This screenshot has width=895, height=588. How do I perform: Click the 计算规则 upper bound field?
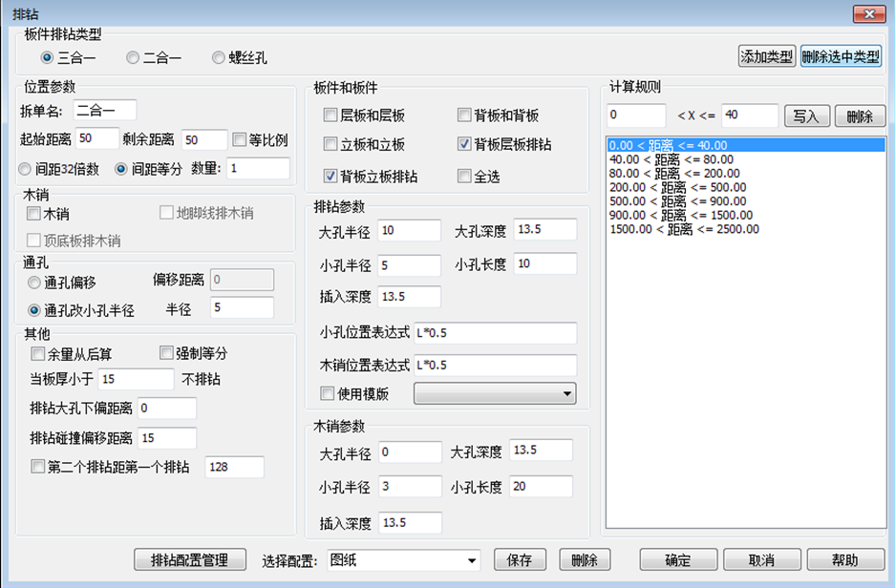[x=750, y=115]
